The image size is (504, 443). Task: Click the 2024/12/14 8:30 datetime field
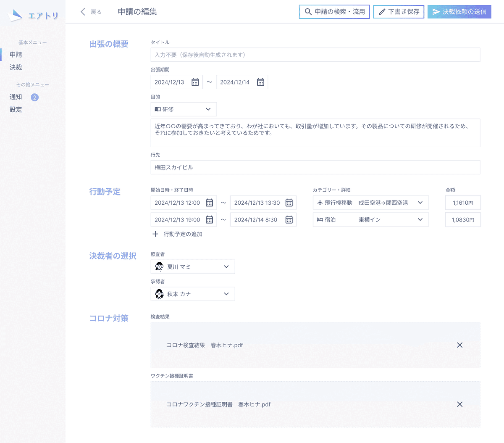[x=263, y=219]
